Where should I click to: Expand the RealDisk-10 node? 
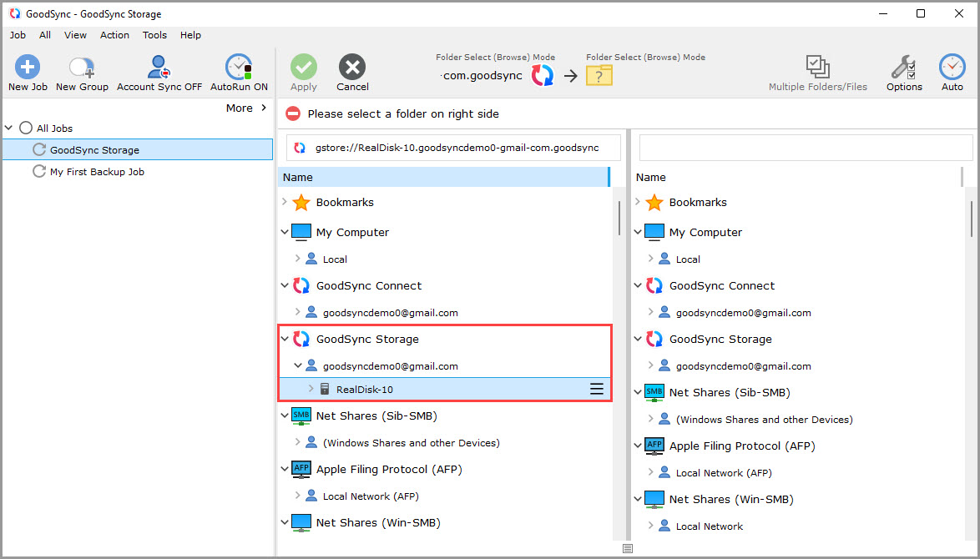311,389
